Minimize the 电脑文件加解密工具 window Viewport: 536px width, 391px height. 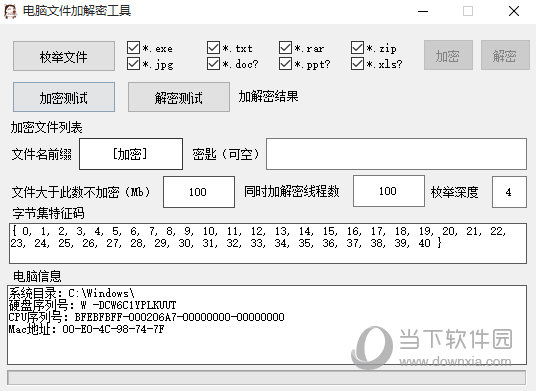[x=423, y=11]
